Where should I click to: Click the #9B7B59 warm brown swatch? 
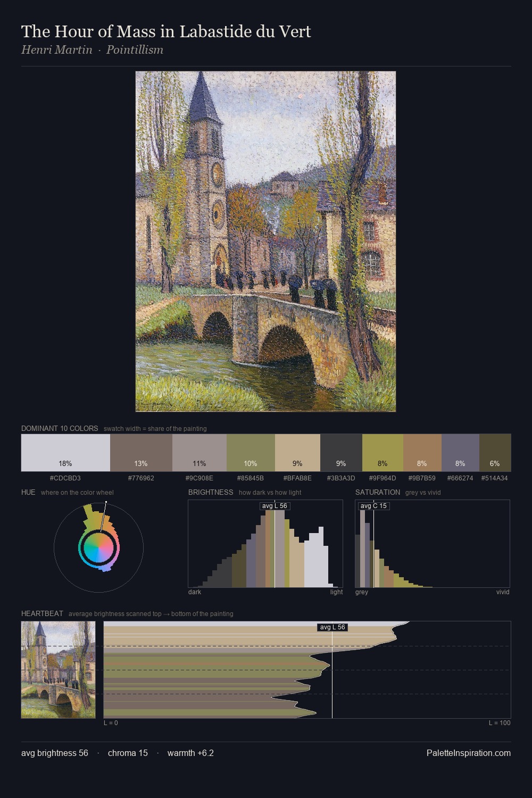pos(422,453)
